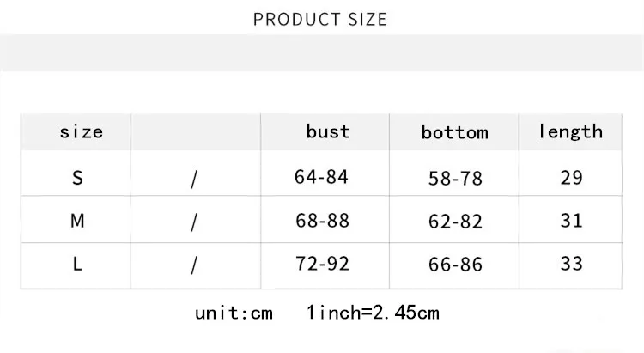This screenshot has height=353, width=644.
Task: Select the bust column header
Action: tap(328, 131)
